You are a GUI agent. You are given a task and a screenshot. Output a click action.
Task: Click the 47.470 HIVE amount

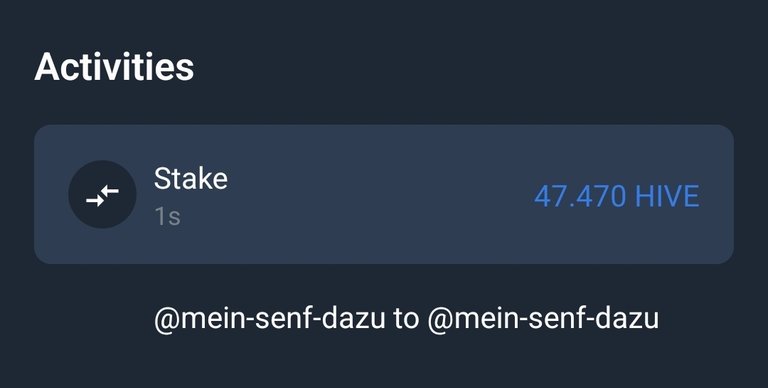click(x=616, y=196)
